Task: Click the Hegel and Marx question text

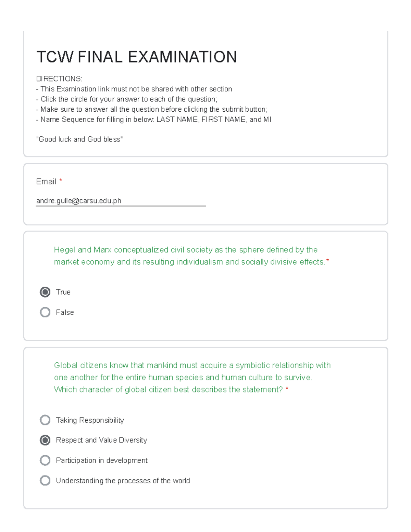Action: 191,256
